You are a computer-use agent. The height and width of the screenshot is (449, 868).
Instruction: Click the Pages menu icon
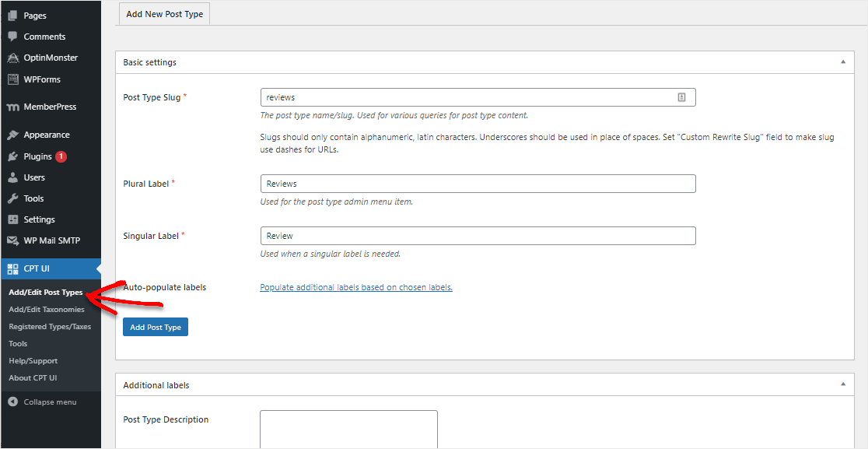tap(12, 16)
